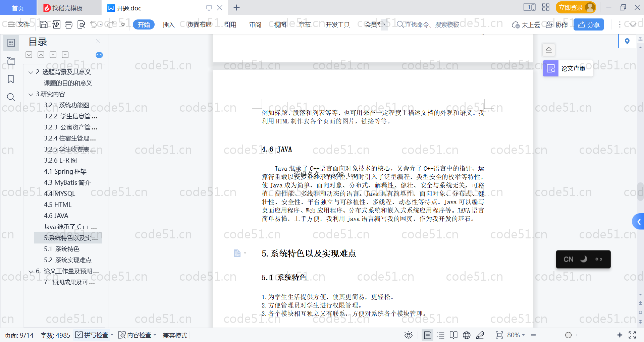Screen dimensions: 644x342
Task: Click the full screen icon
Action: (x=632, y=335)
